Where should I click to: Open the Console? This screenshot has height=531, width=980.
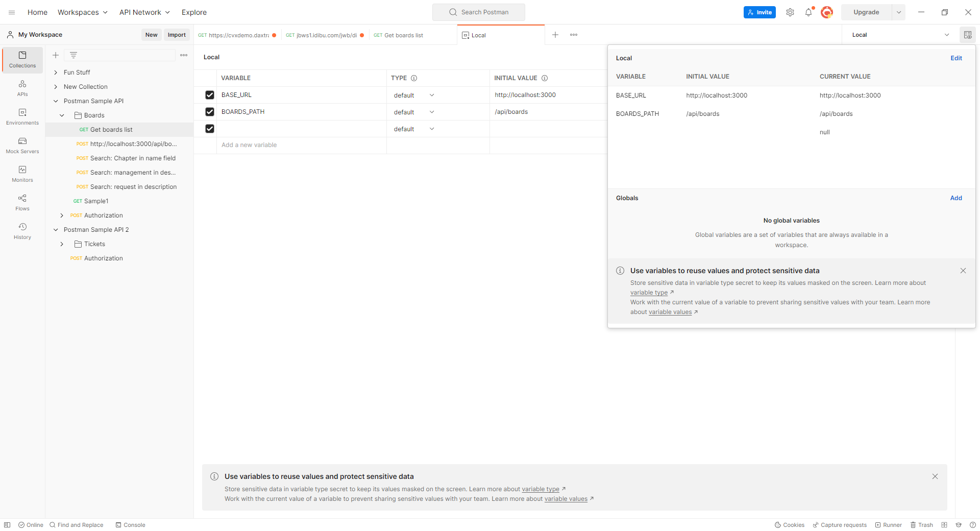coord(130,525)
